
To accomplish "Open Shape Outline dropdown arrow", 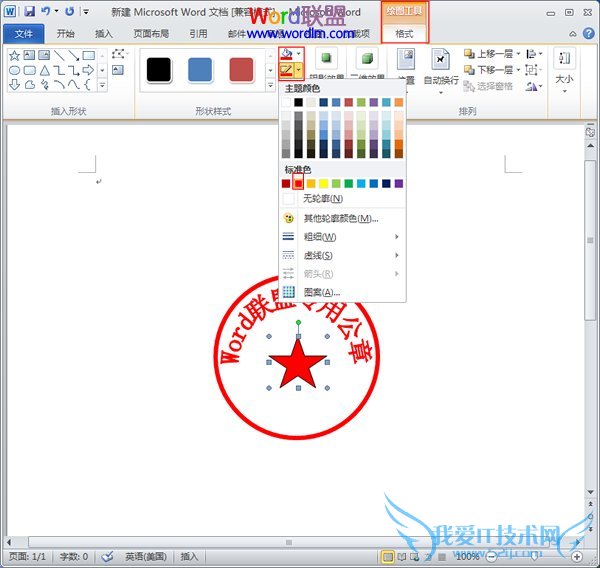I will [x=298, y=70].
